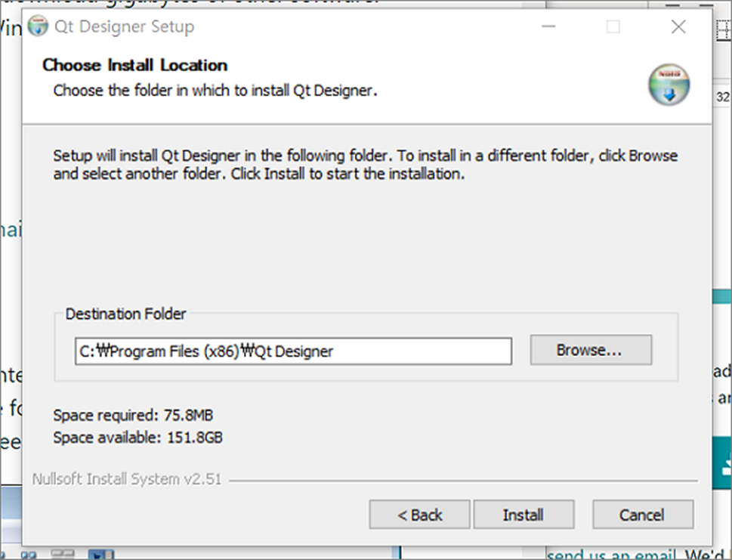Click the 'Destination Folder' group label
Screen dimensions: 732x560
[x=125, y=314]
